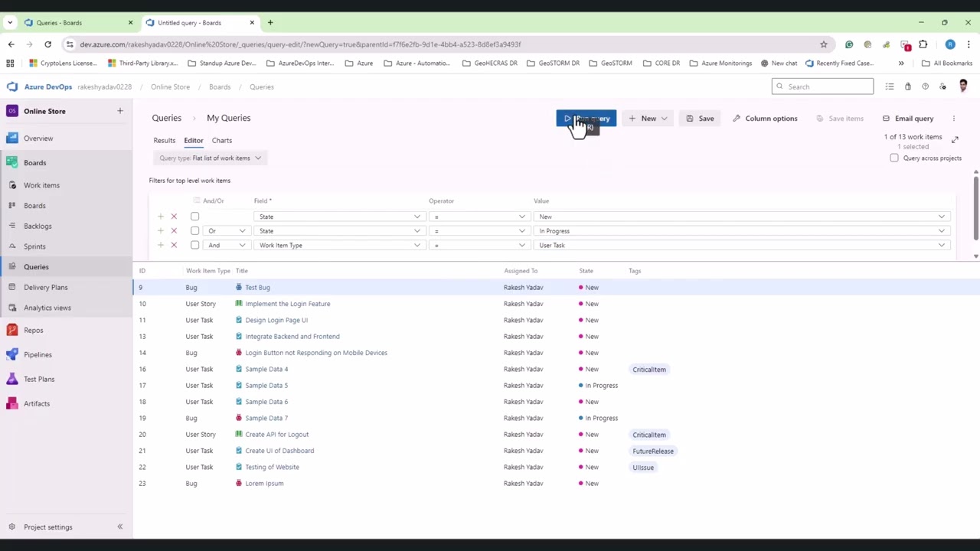This screenshot has width=980, height=551.
Task: Open the operator dropdown in Work Item Type row
Action: click(x=479, y=246)
